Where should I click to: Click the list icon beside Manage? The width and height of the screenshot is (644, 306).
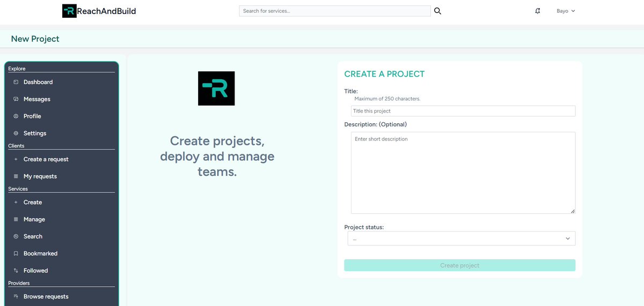[16, 219]
